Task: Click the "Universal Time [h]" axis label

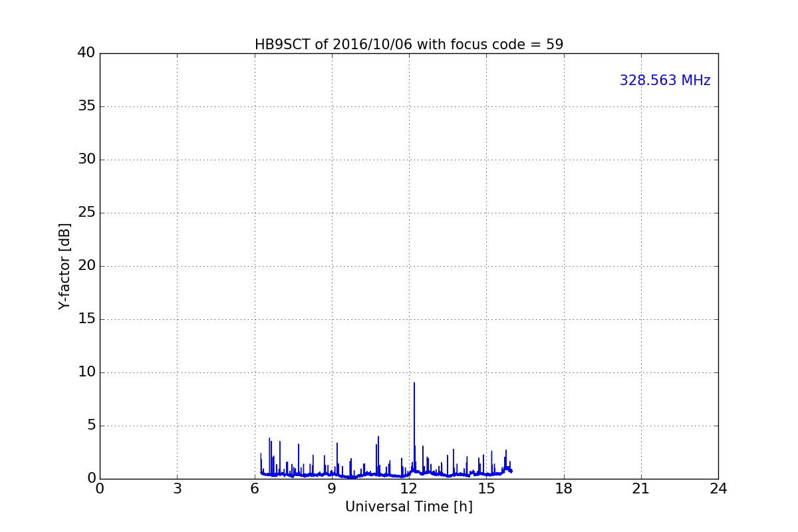Action: click(x=409, y=507)
